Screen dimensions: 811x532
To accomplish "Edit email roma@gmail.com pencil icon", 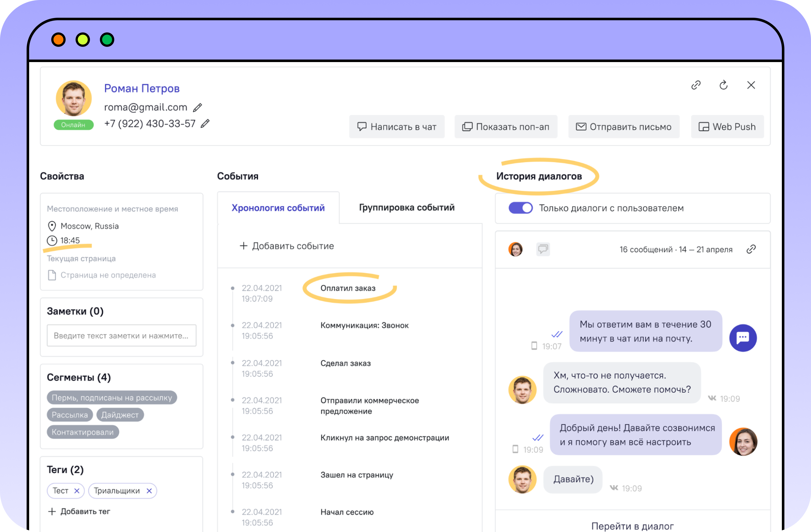I will point(197,108).
